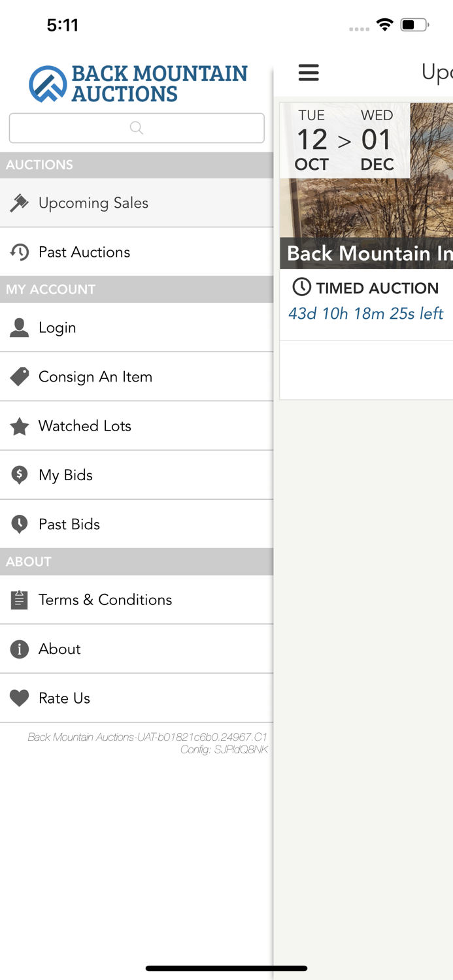Tap the Consign An Item tag icon
The height and width of the screenshot is (980, 453).
pyautogui.click(x=20, y=376)
